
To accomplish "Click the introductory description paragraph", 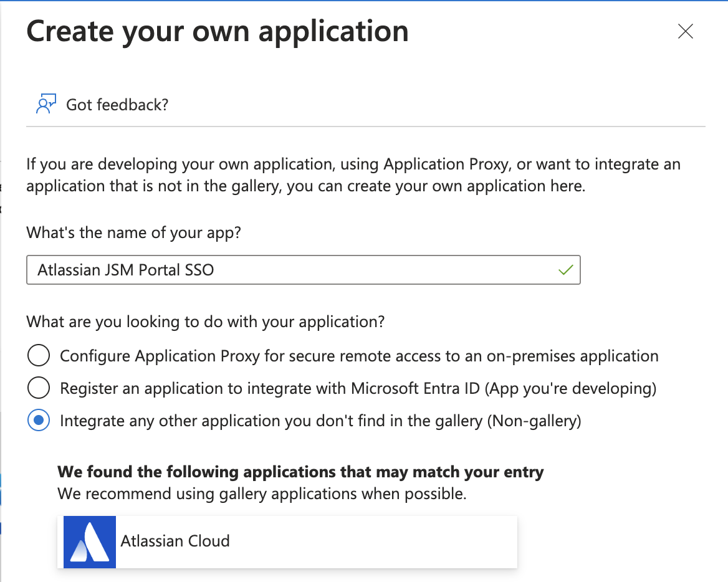I will (x=353, y=175).
